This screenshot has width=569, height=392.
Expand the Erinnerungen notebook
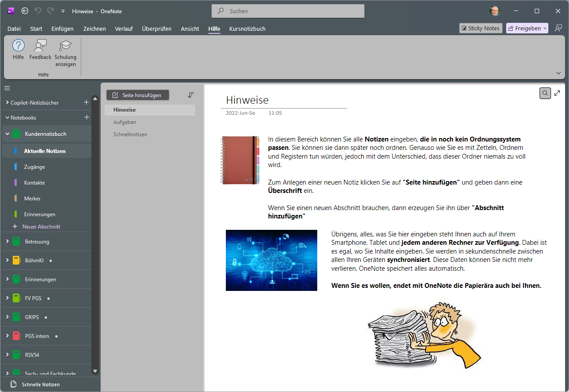click(x=7, y=279)
